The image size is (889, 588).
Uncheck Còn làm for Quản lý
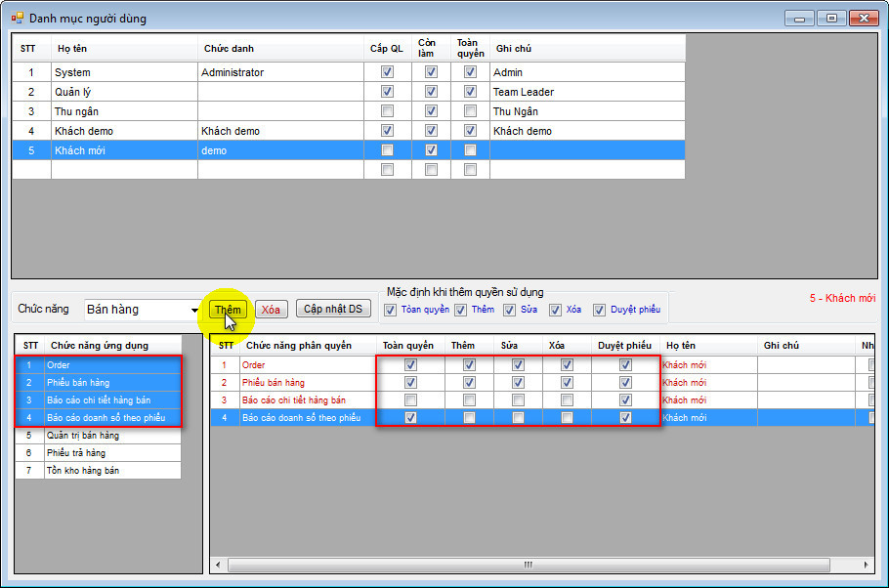(431, 91)
